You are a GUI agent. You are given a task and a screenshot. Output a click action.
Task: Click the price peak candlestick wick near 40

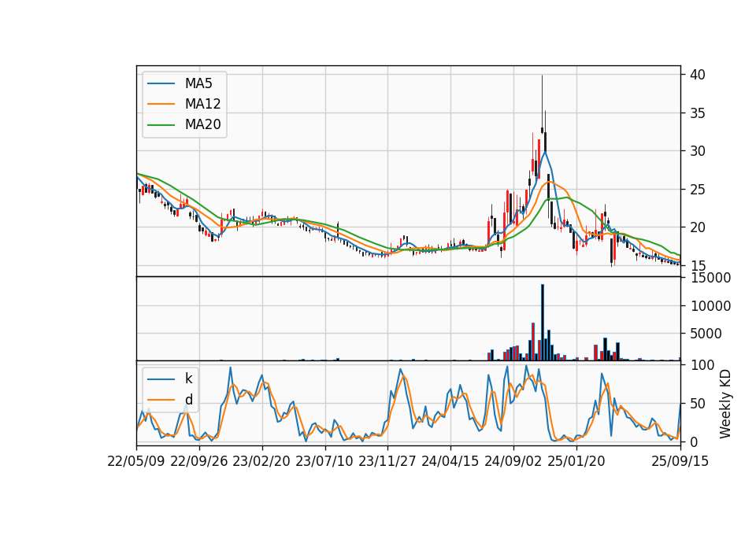pos(542,102)
